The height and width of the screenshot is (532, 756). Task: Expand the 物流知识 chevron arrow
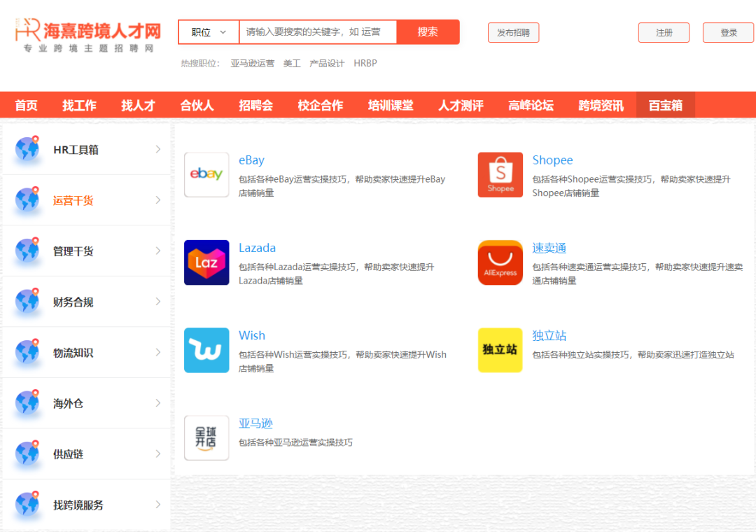pos(158,353)
